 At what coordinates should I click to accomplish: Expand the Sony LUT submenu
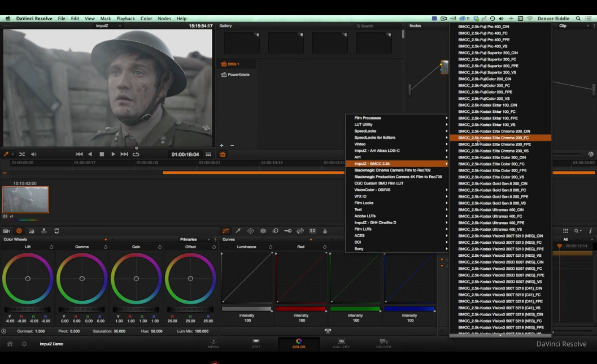pos(397,249)
